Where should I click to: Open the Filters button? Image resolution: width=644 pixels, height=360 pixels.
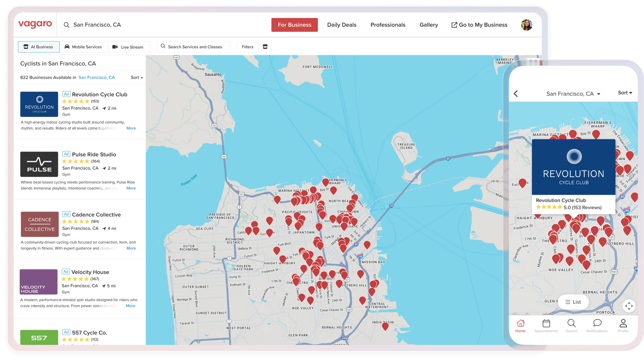click(247, 47)
